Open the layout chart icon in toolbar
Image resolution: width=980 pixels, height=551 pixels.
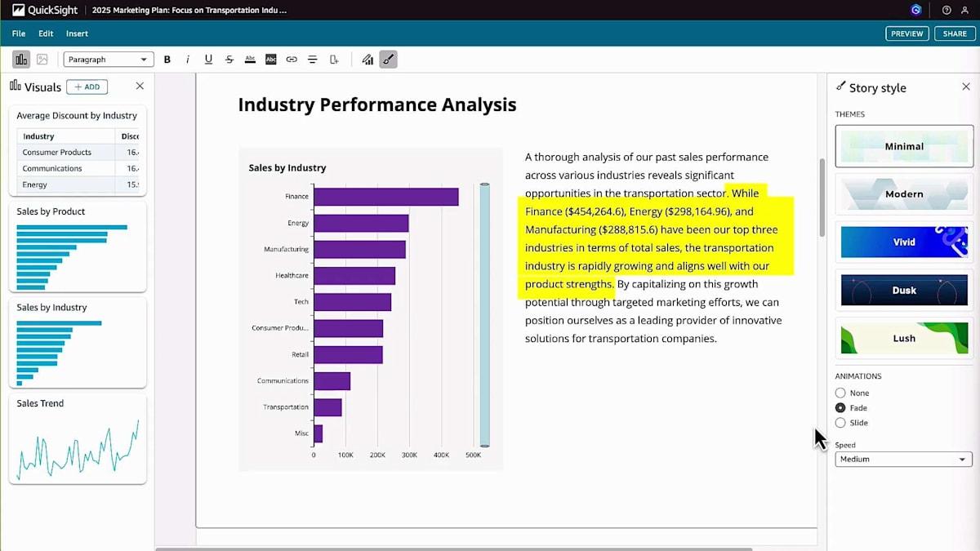[x=367, y=60]
